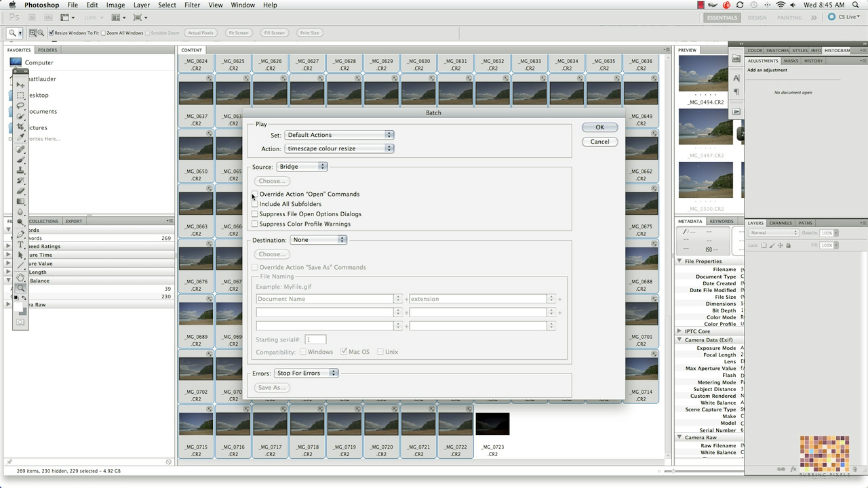
Task: Open the Mini Bridge panel icon
Action: coord(736,60)
